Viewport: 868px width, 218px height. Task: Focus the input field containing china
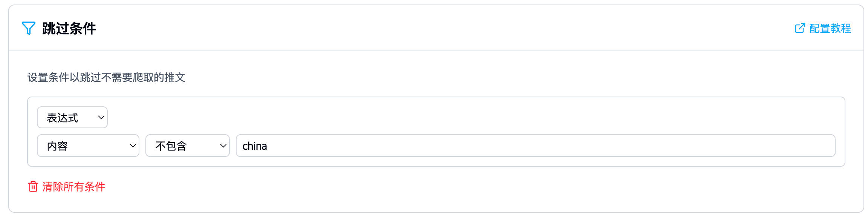click(535, 146)
